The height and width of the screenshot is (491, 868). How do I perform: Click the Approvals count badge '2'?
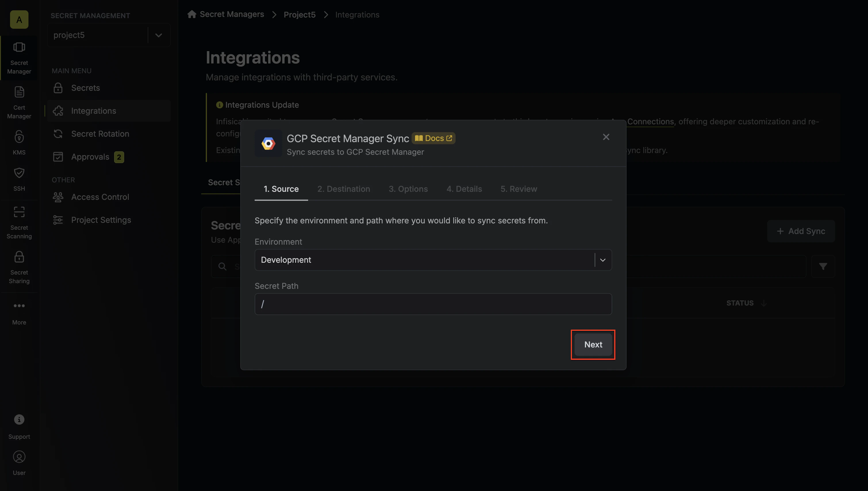[x=119, y=157]
